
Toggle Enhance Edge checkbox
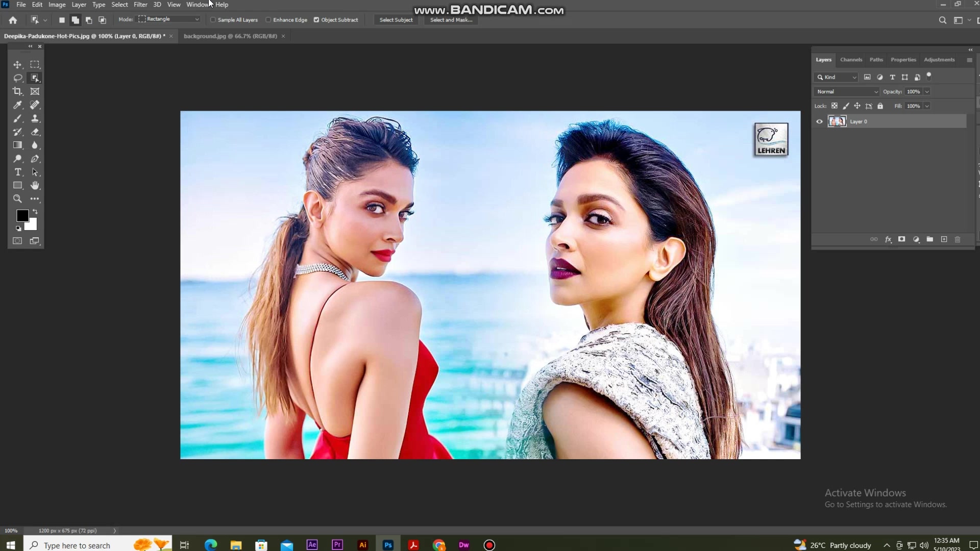click(x=268, y=20)
